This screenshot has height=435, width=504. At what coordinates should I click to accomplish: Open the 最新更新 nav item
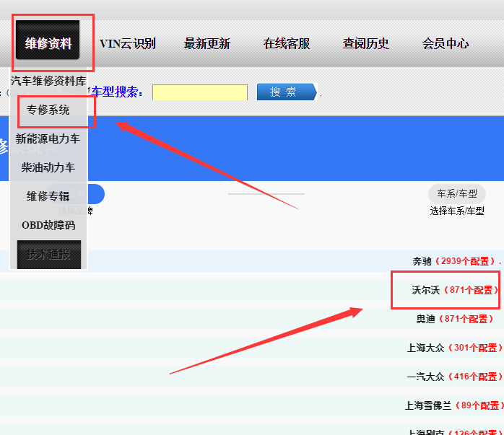(x=207, y=44)
